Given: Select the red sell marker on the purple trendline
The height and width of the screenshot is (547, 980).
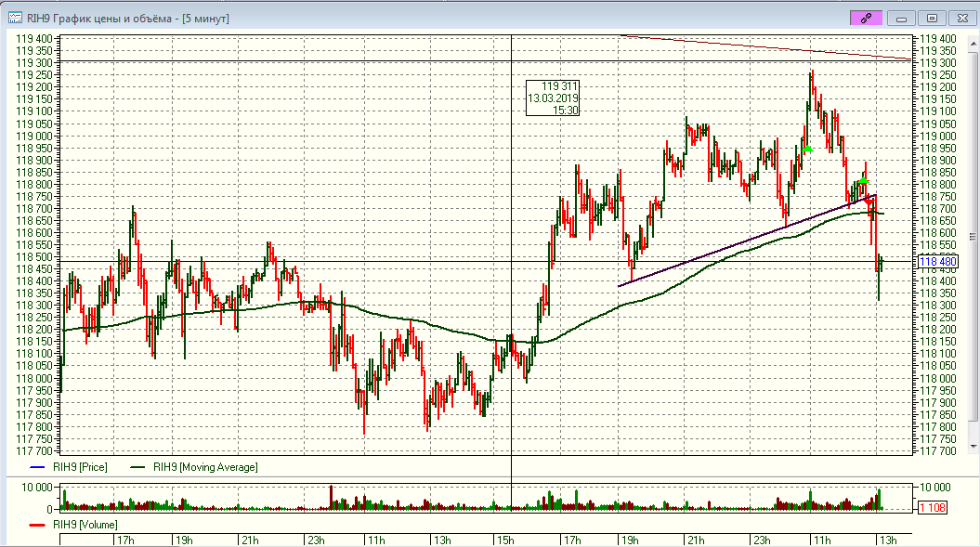Looking at the screenshot, I should (x=869, y=202).
